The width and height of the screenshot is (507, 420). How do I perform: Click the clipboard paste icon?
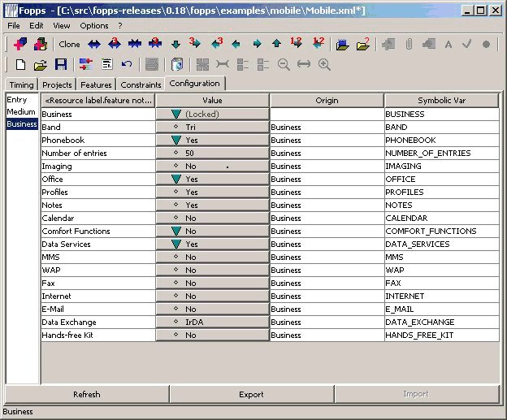(177, 64)
